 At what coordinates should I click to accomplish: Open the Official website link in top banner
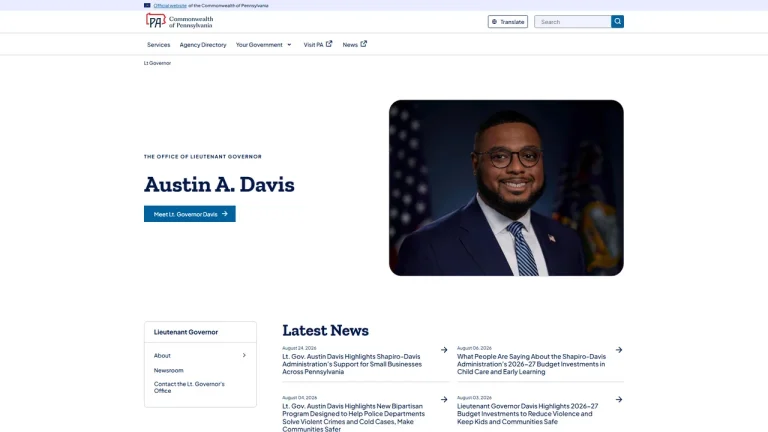[x=170, y=5]
